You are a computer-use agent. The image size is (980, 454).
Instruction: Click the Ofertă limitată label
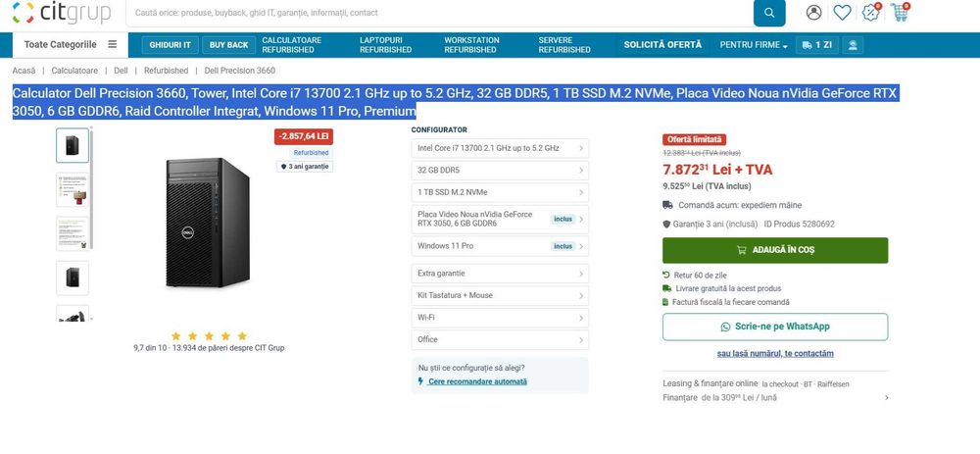click(694, 139)
